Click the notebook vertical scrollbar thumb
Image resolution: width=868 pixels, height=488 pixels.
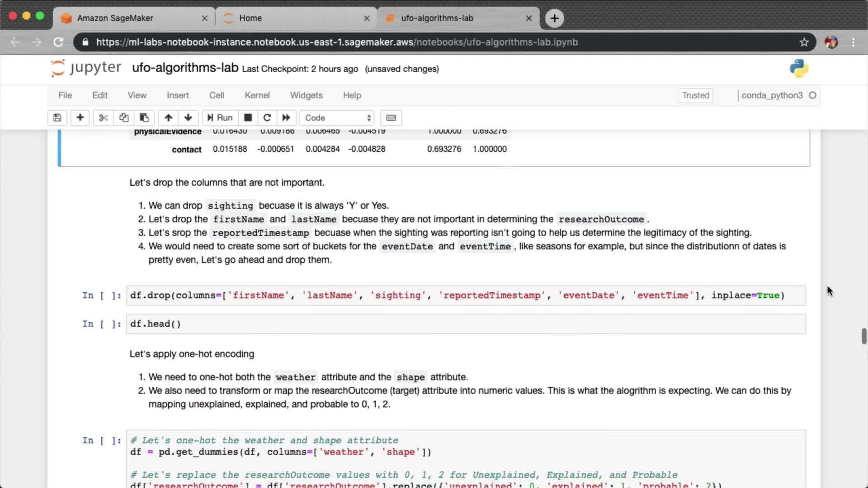(x=863, y=336)
